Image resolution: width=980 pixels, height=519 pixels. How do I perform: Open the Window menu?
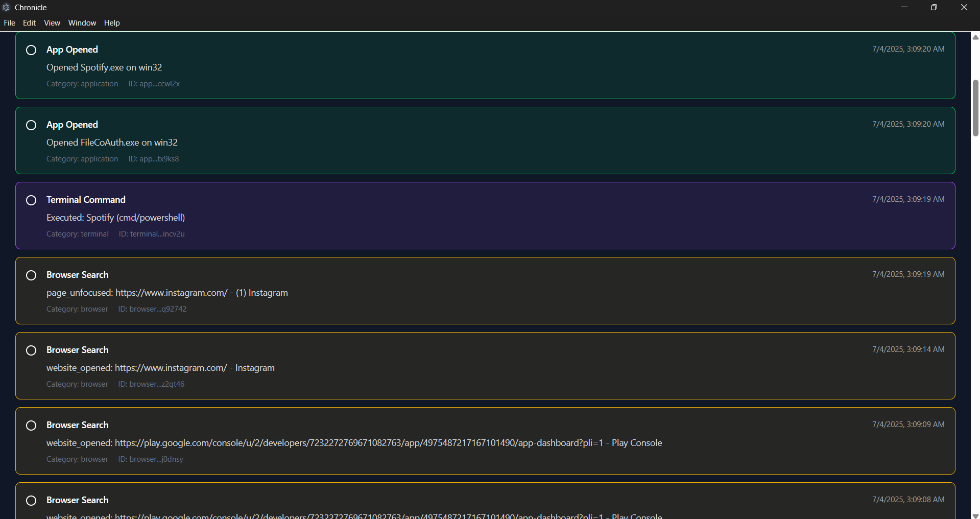click(x=82, y=23)
